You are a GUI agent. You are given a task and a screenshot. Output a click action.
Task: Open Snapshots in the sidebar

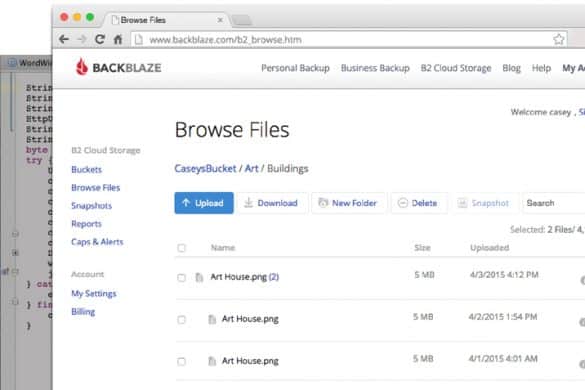(x=91, y=206)
